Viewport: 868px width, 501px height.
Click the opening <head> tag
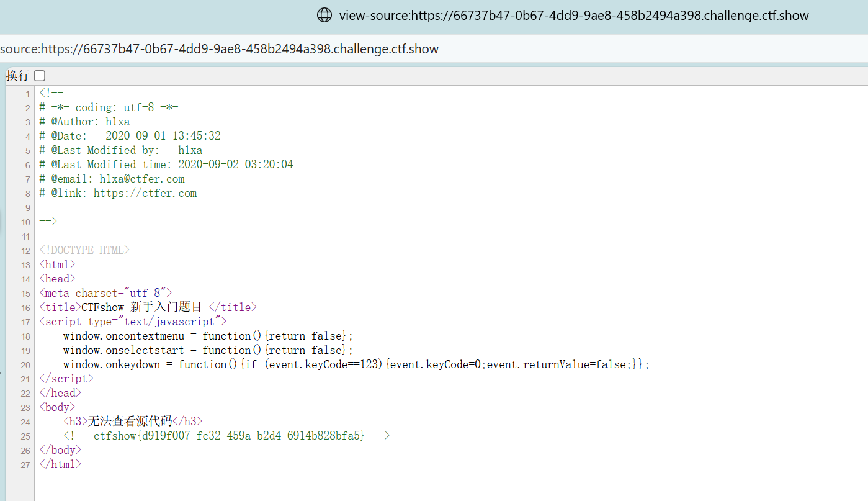[x=57, y=279]
